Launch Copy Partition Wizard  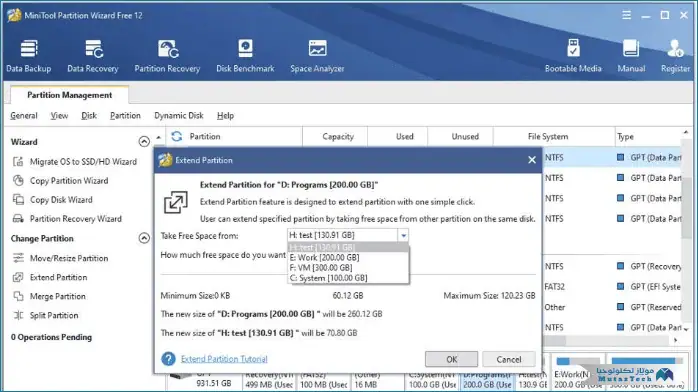pos(61,181)
